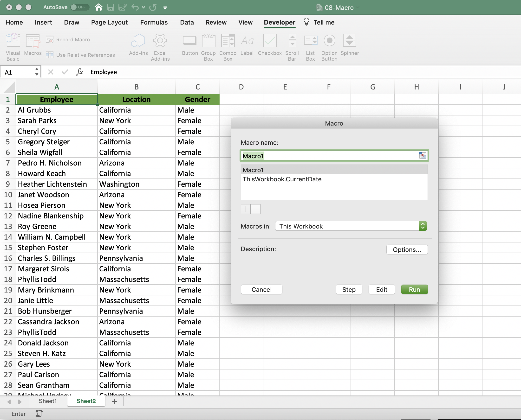Click the Tell me search box
The height and width of the screenshot is (420, 521).
tap(319, 22)
